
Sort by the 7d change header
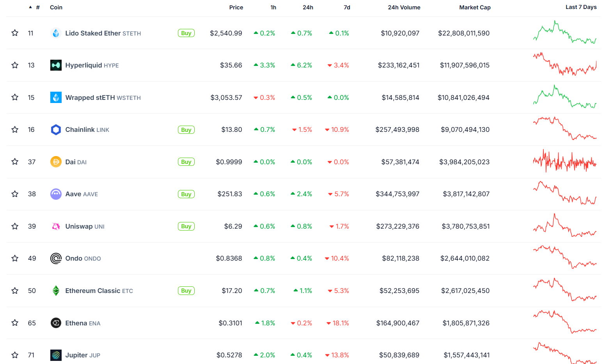pyautogui.click(x=347, y=7)
